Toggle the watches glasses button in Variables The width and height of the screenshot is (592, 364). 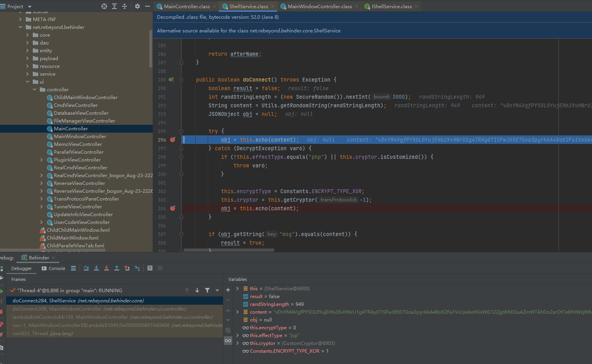228,341
